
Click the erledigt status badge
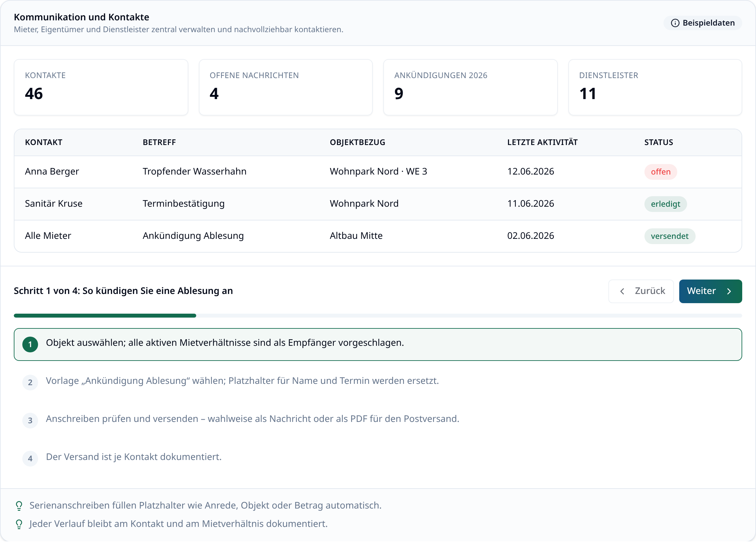point(665,204)
